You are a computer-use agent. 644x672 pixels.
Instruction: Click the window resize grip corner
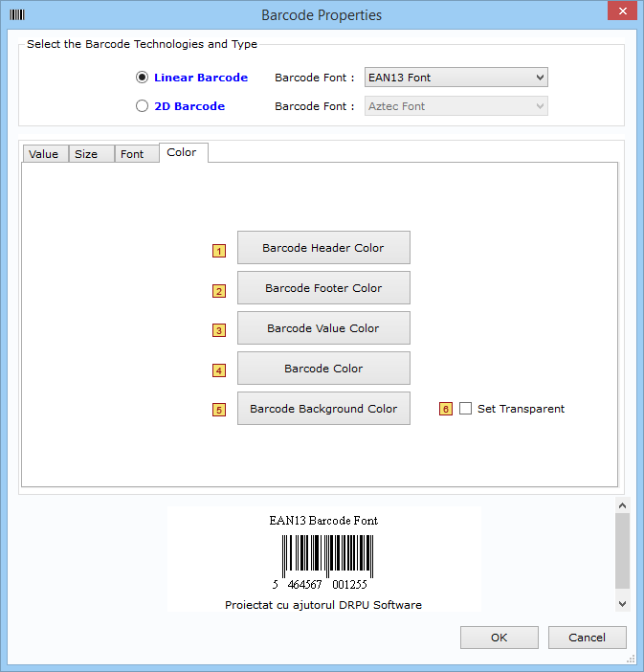click(x=631, y=660)
